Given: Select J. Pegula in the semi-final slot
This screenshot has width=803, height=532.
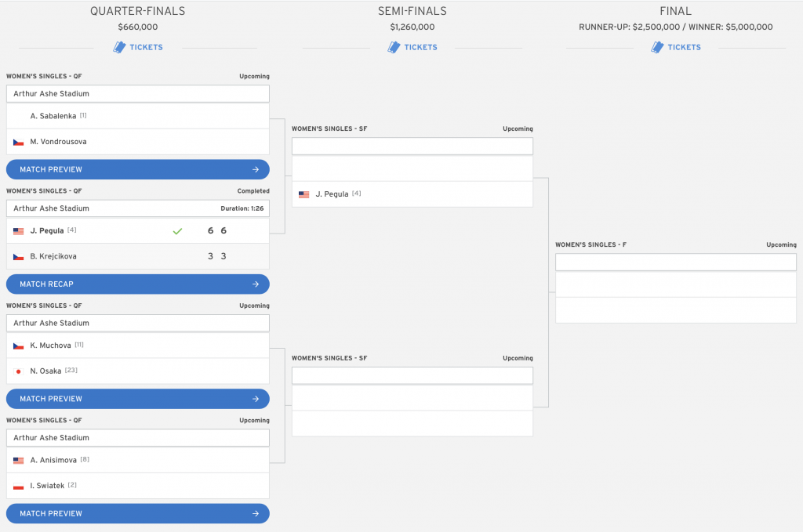Looking at the screenshot, I should (x=332, y=194).
